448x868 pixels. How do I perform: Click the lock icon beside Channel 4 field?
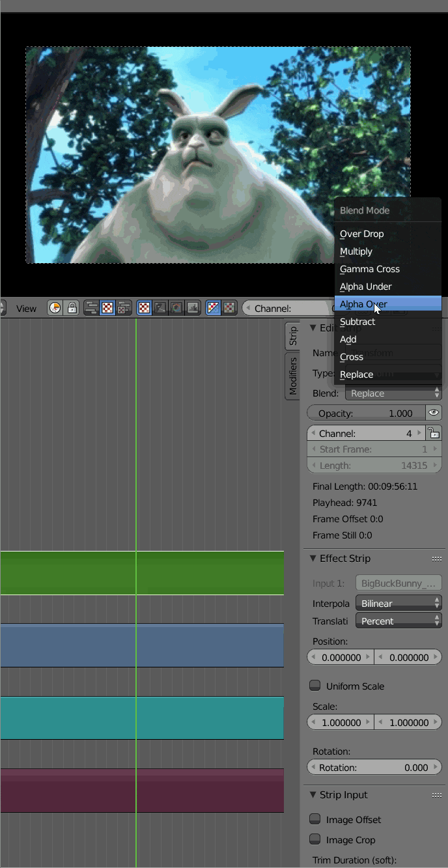point(434,433)
